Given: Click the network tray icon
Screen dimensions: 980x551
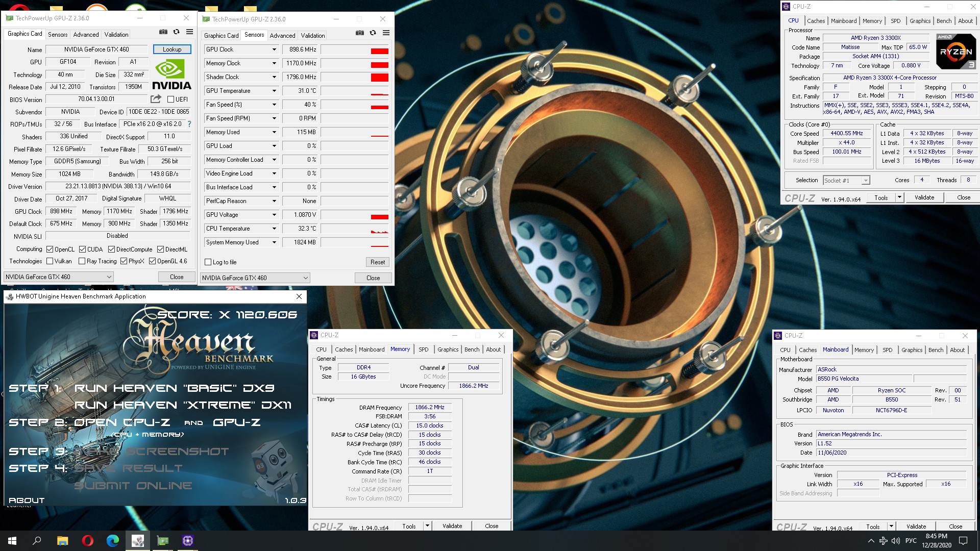Looking at the screenshot, I should (x=883, y=541).
